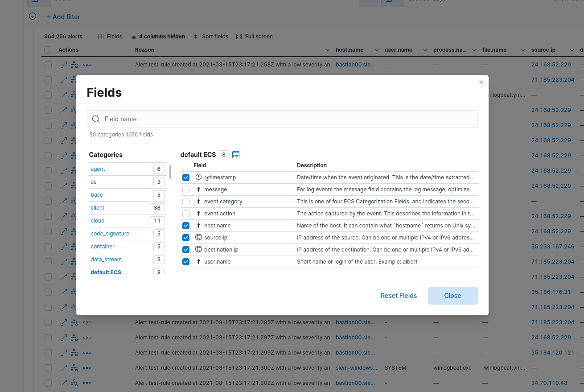Click the filter options icon near Add filter
The height and width of the screenshot is (392, 584).
[33, 17]
